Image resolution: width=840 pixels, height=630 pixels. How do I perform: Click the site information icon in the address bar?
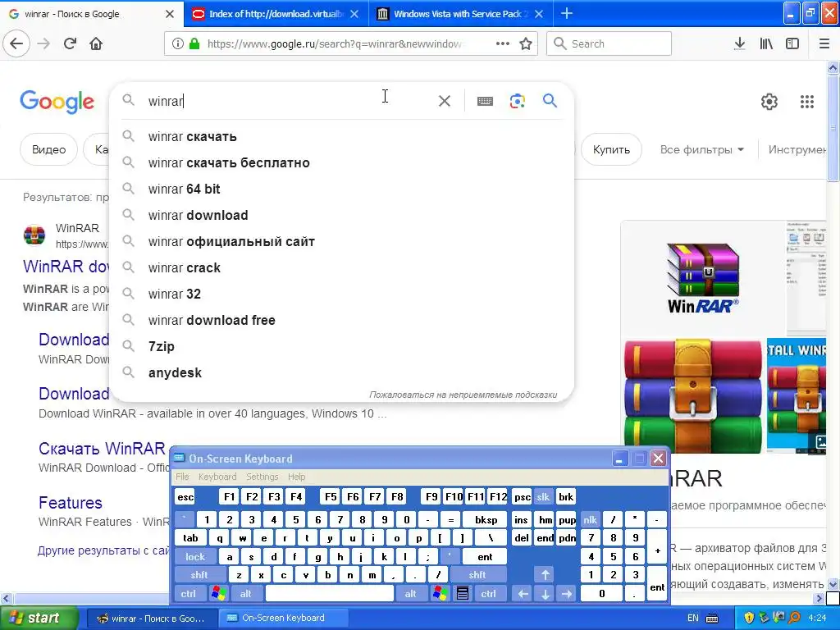pyautogui.click(x=178, y=44)
